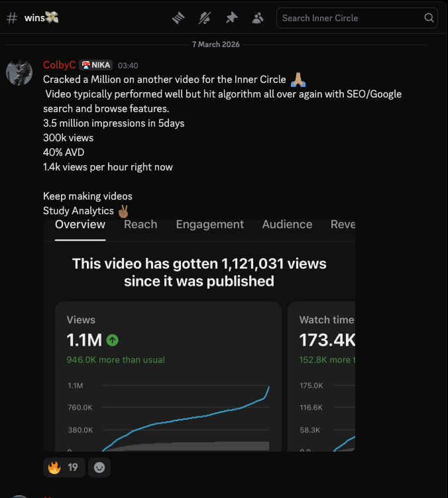The width and height of the screenshot is (448, 498).
Task: Select the Overview tab in the screenshot
Action: pos(80,224)
